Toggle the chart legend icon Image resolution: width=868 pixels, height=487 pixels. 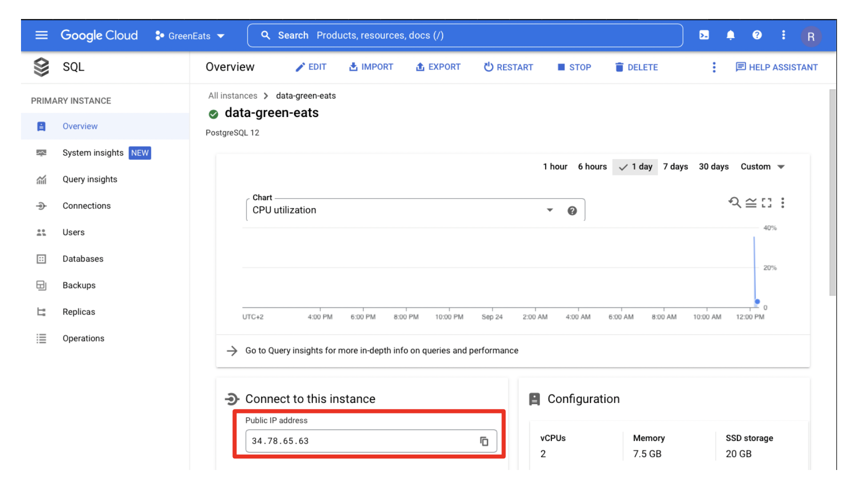[x=750, y=202]
